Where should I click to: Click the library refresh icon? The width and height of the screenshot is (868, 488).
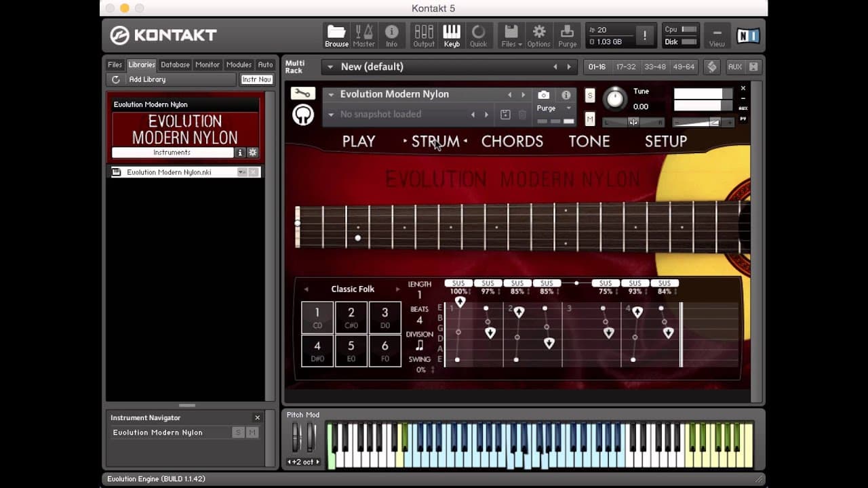coord(116,79)
